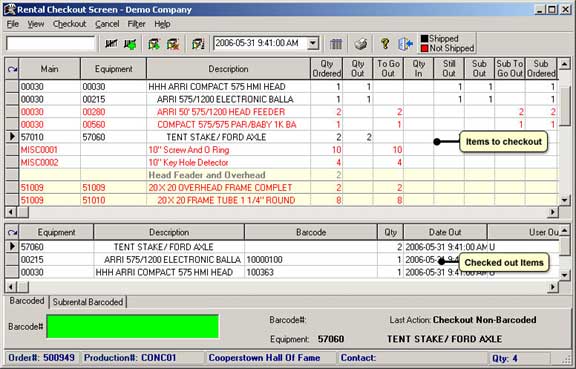
Task: Click left arrow of items grid horizontal scrollbar
Action: pyautogui.click(x=11, y=212)
